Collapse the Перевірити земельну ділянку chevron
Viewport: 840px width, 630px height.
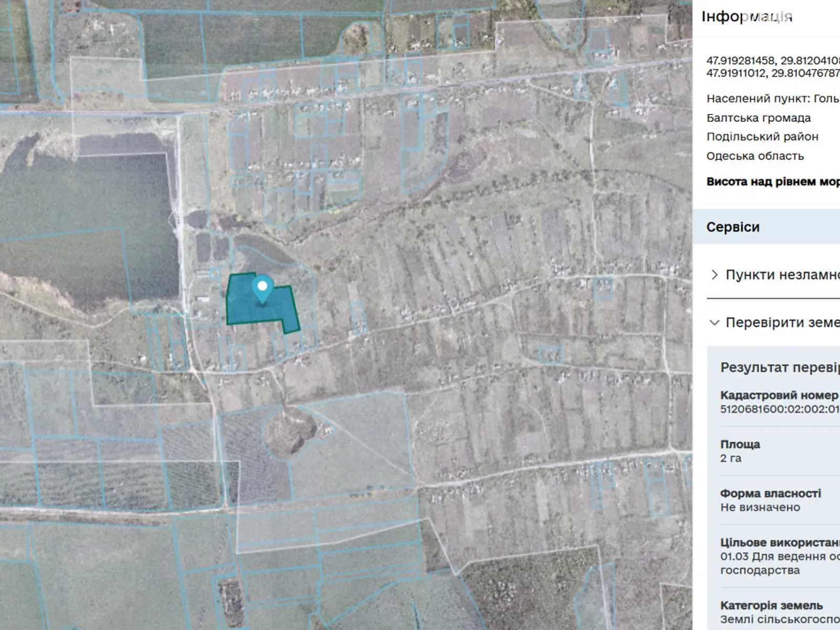714,322
